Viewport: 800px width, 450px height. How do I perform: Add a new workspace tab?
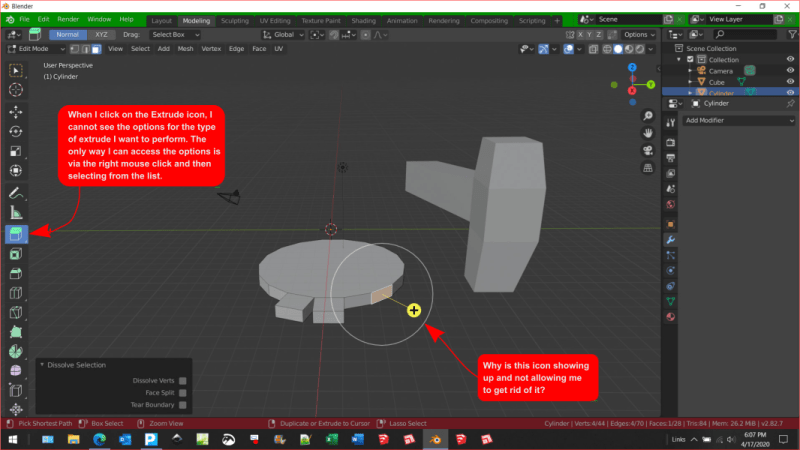tap(557, 21)
